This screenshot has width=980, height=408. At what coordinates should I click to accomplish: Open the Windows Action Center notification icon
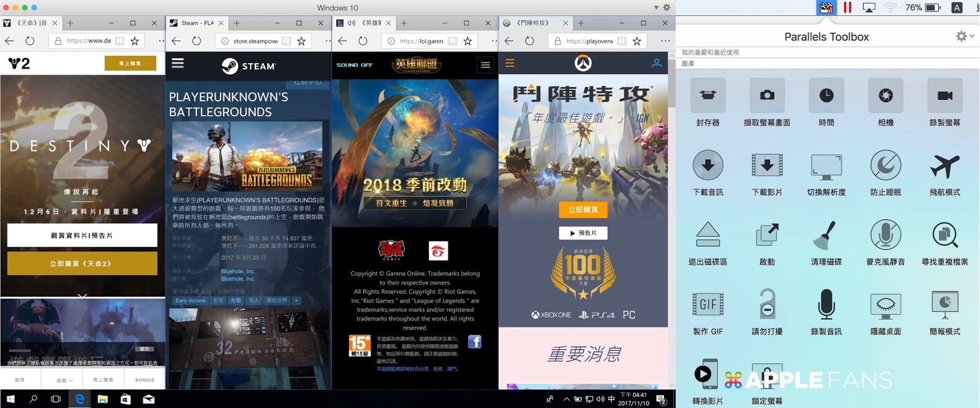(661, 399)
